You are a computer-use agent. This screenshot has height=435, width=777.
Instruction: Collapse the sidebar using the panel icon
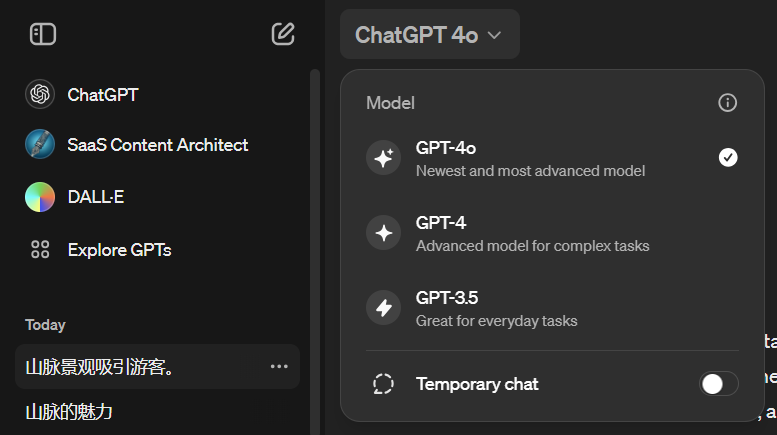click(43, 34)
